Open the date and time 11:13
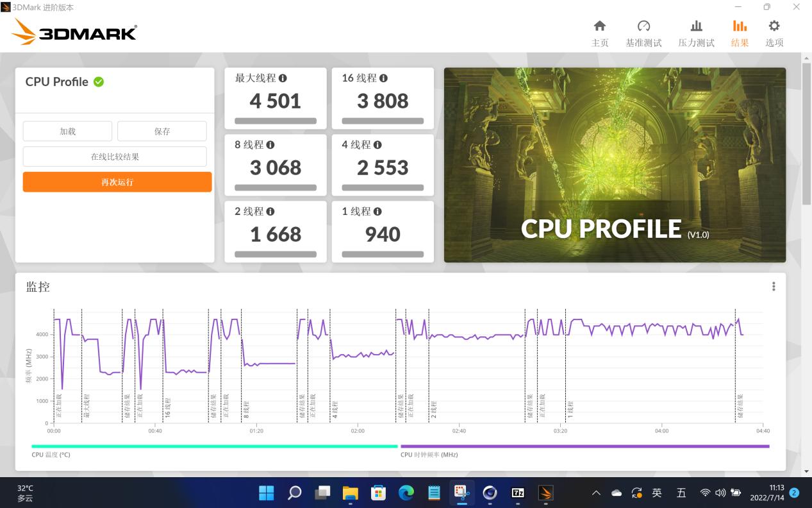The width and height of the screenshot is (812, 508). click(x=768, y=493)
